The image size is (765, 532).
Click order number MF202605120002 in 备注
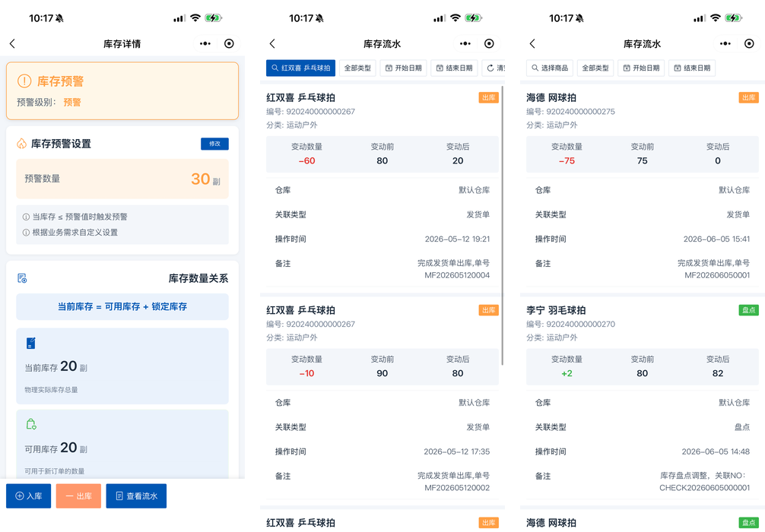457,488
